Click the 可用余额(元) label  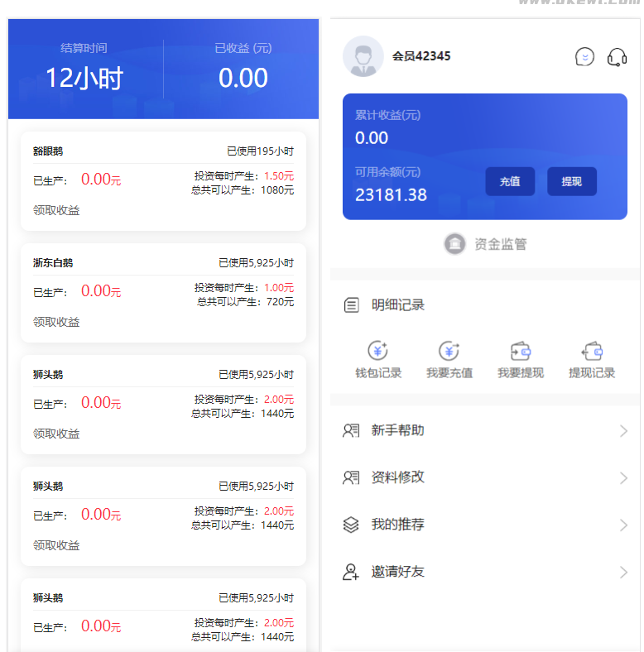pos(387,172)
